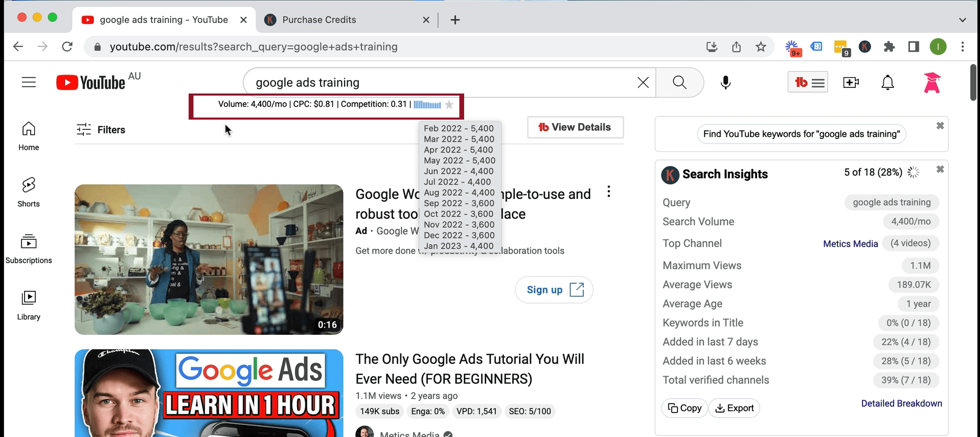This screenshot has height=437, width=980.
Task: Click the install app icon in address bar
Action: click(712, 47)
